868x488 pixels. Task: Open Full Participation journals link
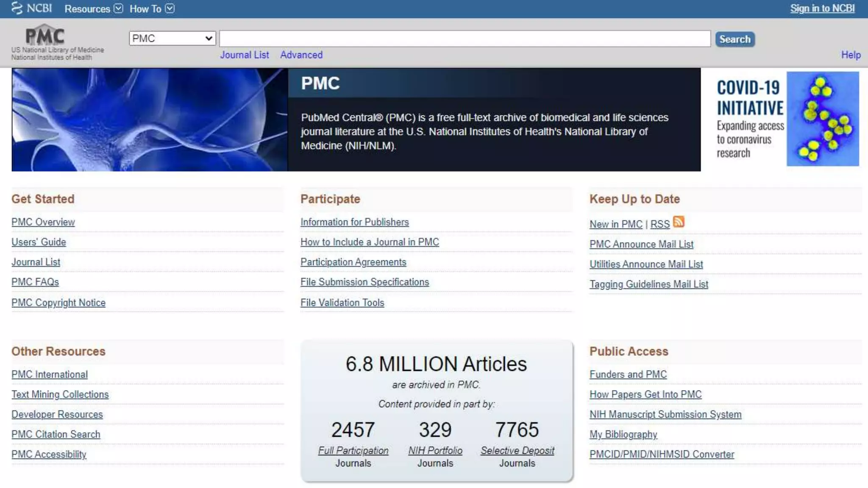[353, 450]
